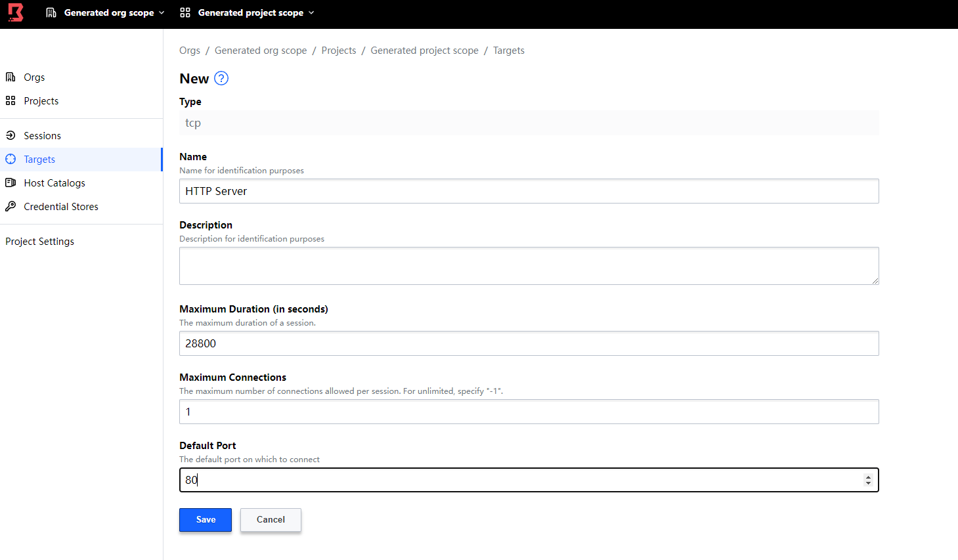This screenshot has height=560, width=958.
Task: Click the Save button
Action: click(205, 519)
